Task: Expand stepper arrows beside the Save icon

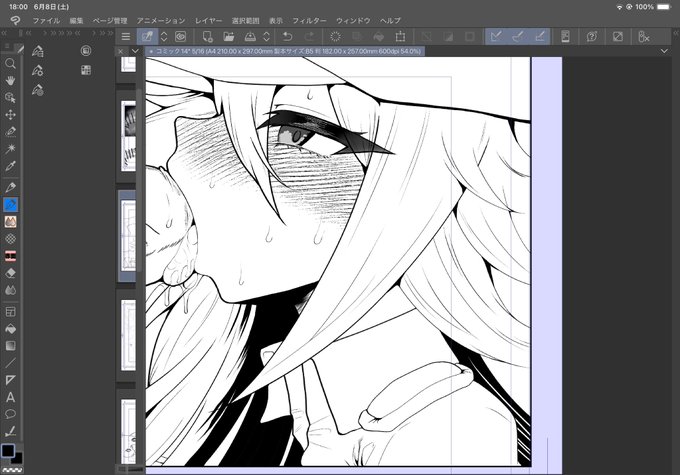Action: 266,36
